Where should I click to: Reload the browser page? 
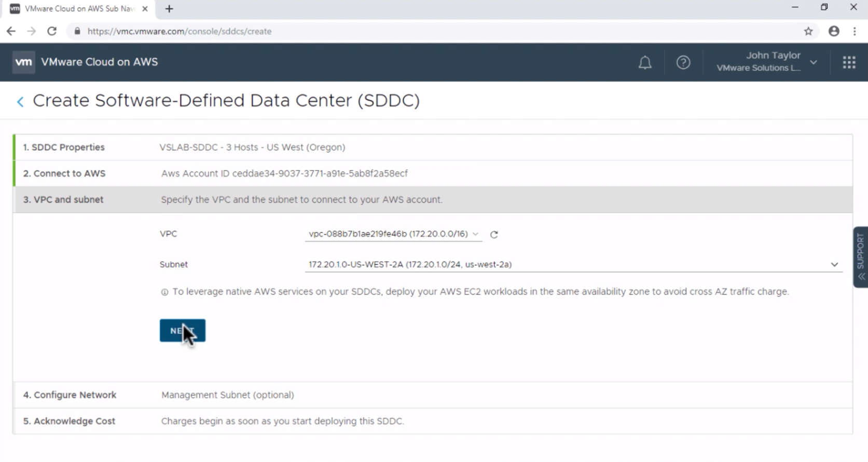tap(52, 31)
